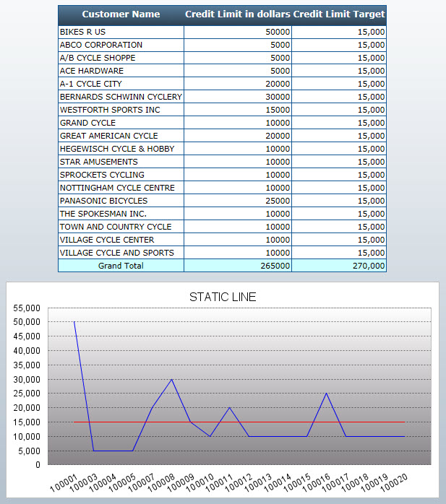Click the STAR AMUSEMENTS row name

(121, 162)
